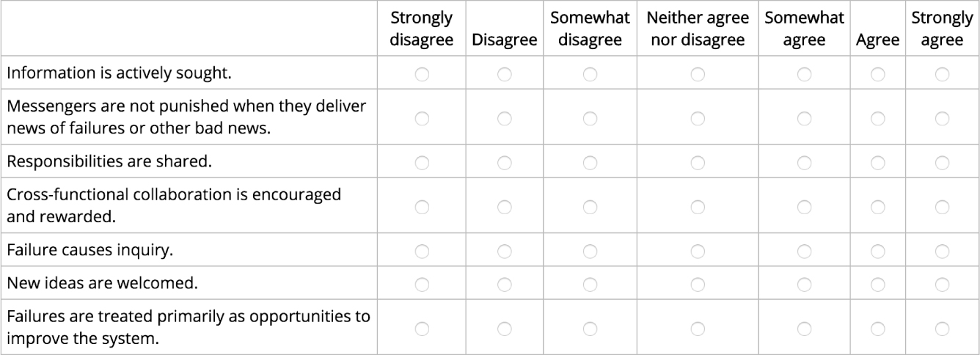Screen dimensions: 980x355
Task: Select Neither agree nor disagree for 'Information is actively sought'
Action: 697,73
